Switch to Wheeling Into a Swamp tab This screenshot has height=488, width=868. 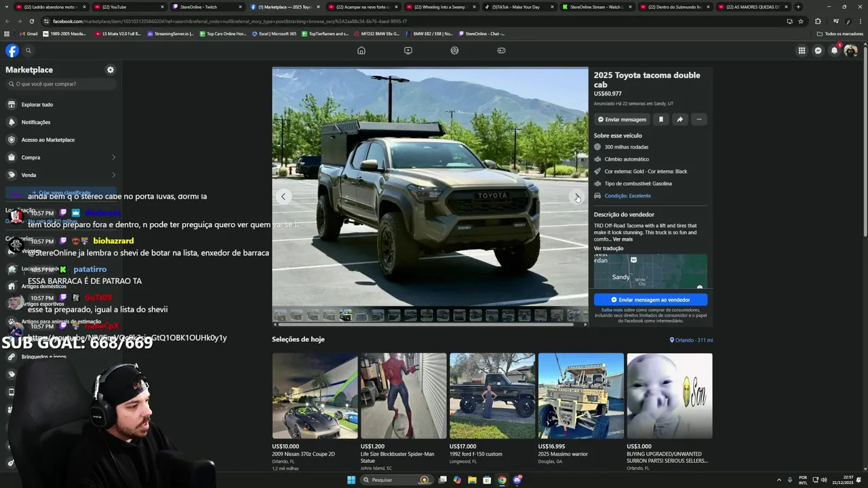441,7
